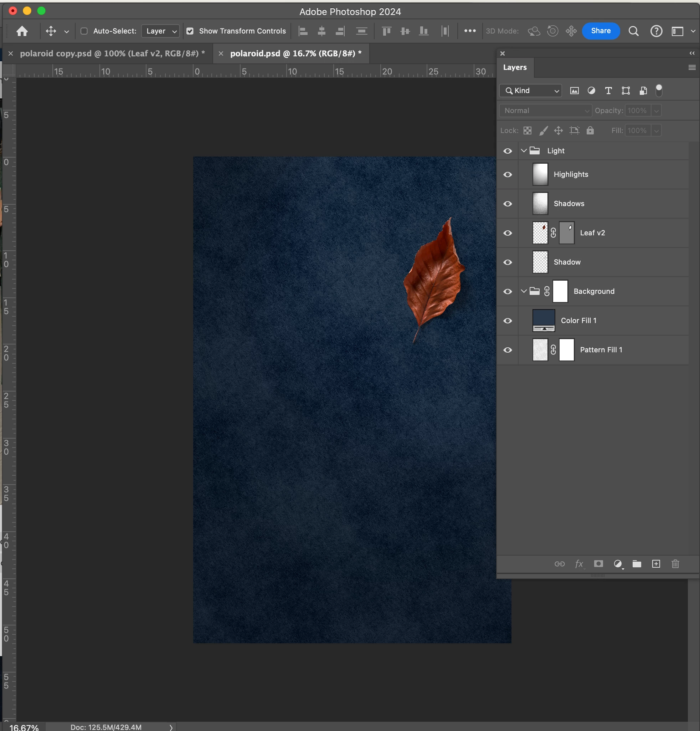The height and width of the screenshot is (731, 700).
Task: Switch to polaroid copy.psd tab
Action: click(112, 53)
